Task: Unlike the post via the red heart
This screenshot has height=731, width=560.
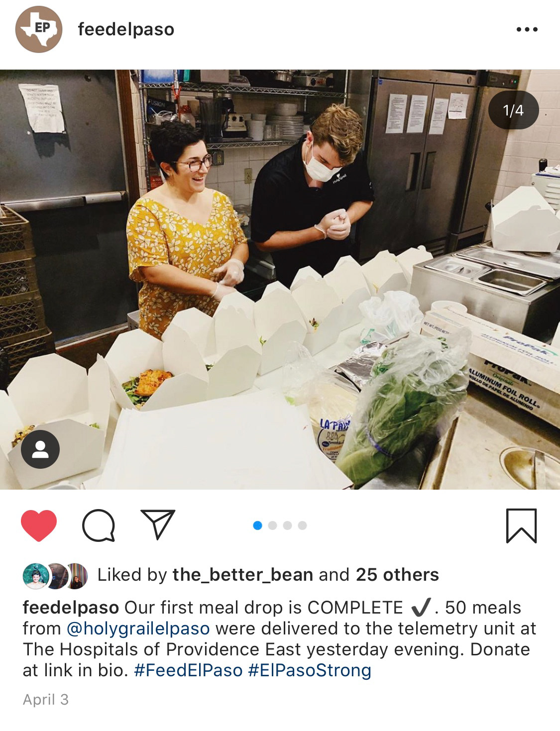Action: pyautogui.click(x=39, y=525)
